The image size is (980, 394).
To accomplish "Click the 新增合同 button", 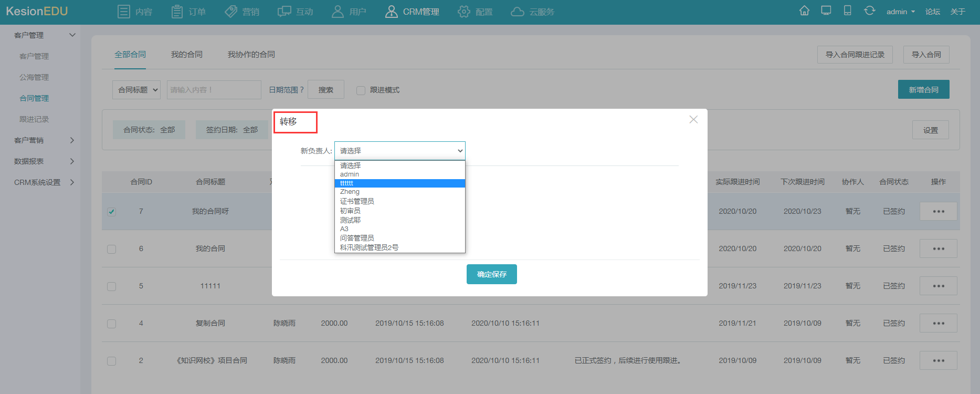I will [924, 90].
